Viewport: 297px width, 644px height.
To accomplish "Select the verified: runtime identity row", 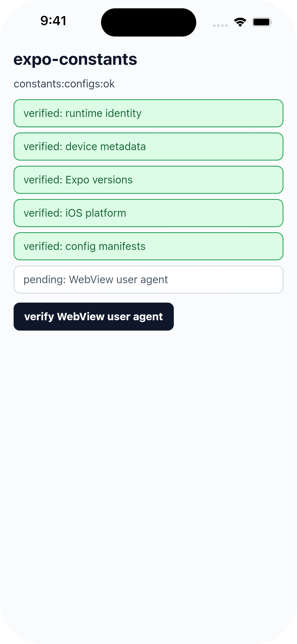I will [148, 113].
